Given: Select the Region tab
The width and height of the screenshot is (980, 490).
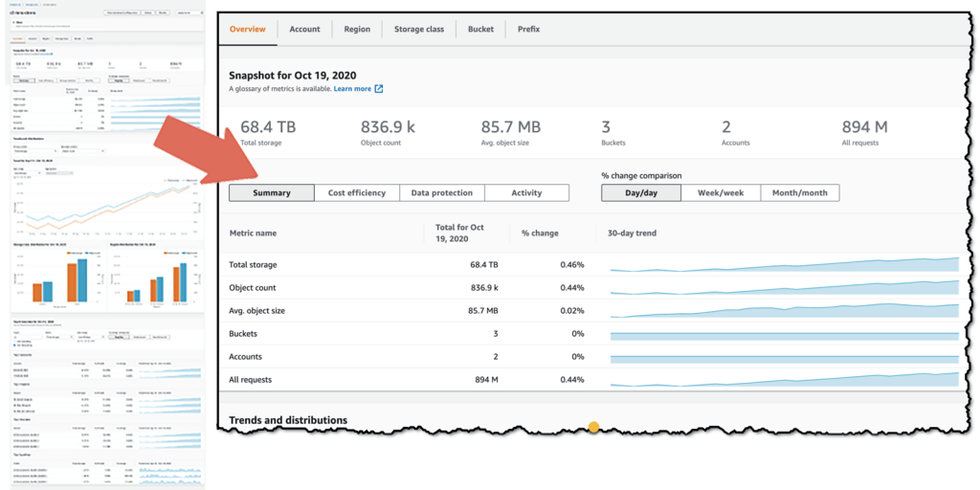Looking at the screenshot, I should (357, 29).
